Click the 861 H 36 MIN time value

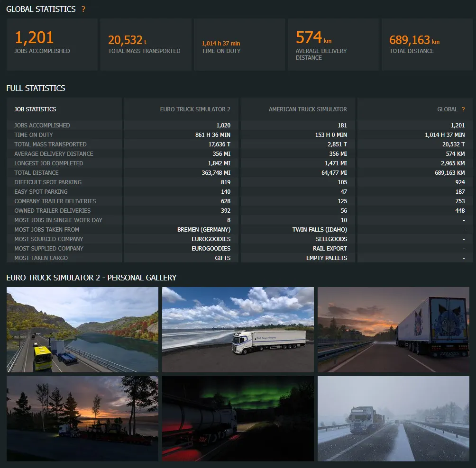tap(212, 135)
